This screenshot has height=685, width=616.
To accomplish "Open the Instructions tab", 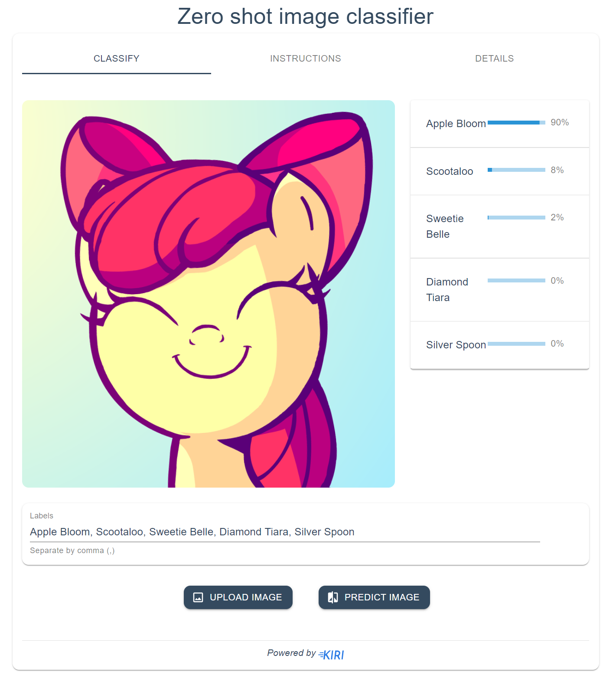I will click(306, 59).
